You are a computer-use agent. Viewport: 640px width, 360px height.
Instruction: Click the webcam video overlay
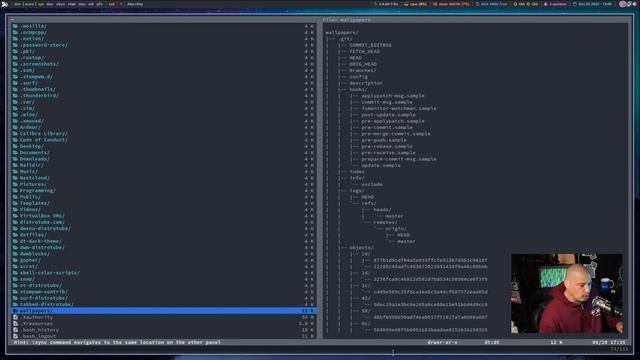tap(567, 293)
